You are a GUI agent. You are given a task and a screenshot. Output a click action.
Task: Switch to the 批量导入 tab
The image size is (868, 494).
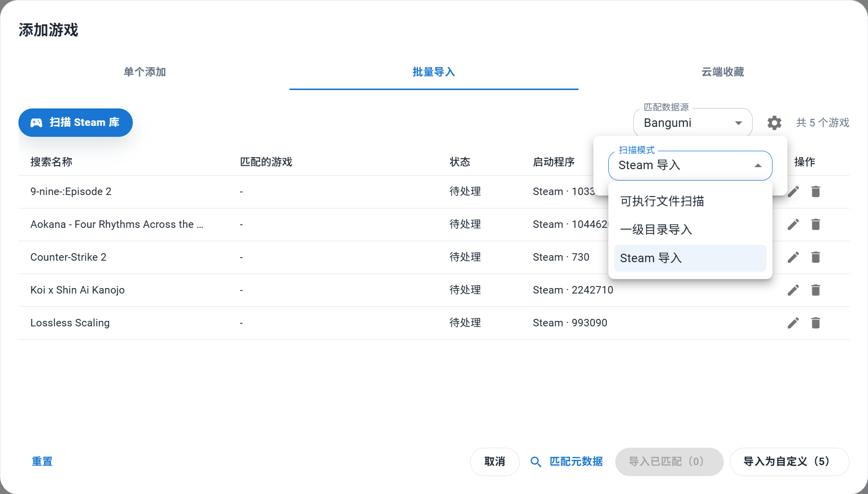(434, 72)
